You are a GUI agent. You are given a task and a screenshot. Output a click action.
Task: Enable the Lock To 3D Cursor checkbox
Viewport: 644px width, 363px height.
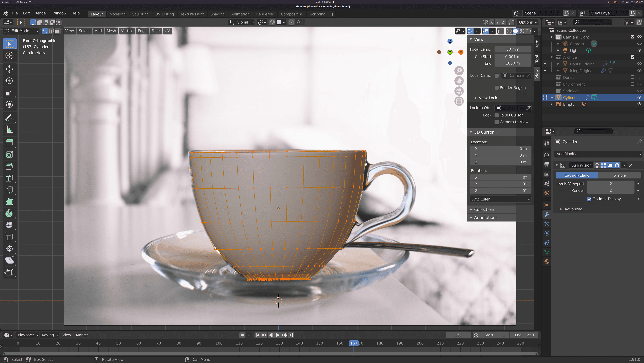(x=497, y=115)
